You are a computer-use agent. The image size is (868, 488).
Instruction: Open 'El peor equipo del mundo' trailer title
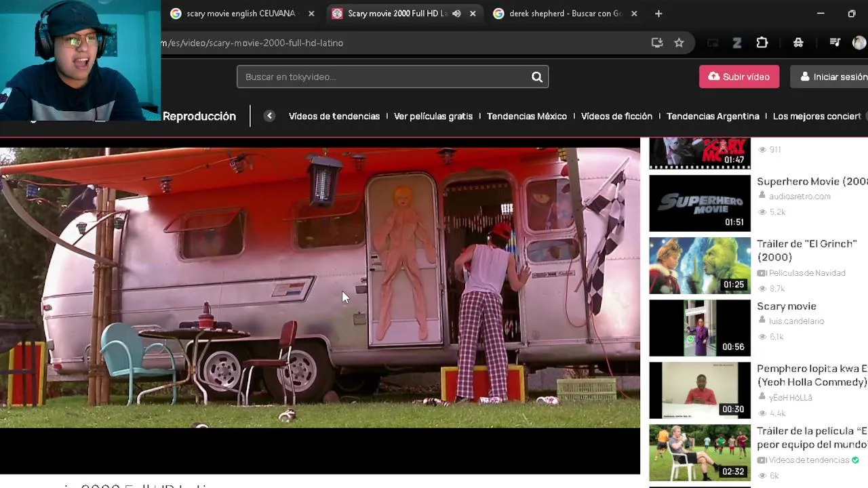point(812,438)
